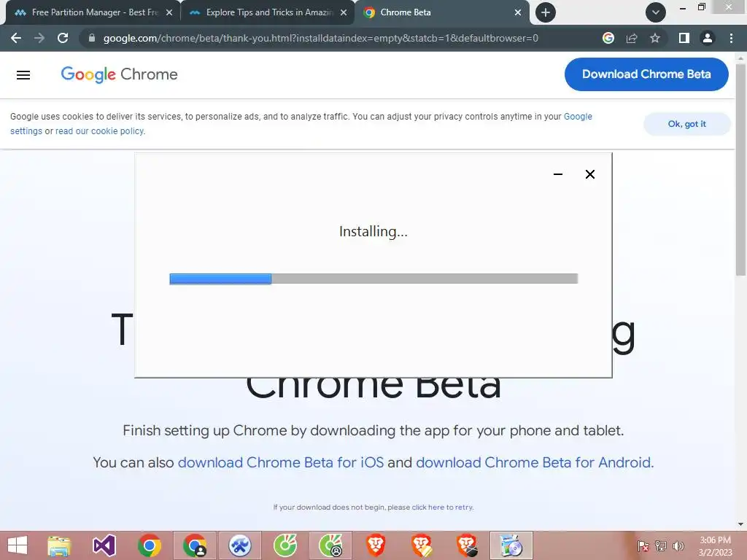Viewport: 747px width, 560px height.
Task: Open Brave Nightly taskbar icon
Action: click(x=467, y=545)
